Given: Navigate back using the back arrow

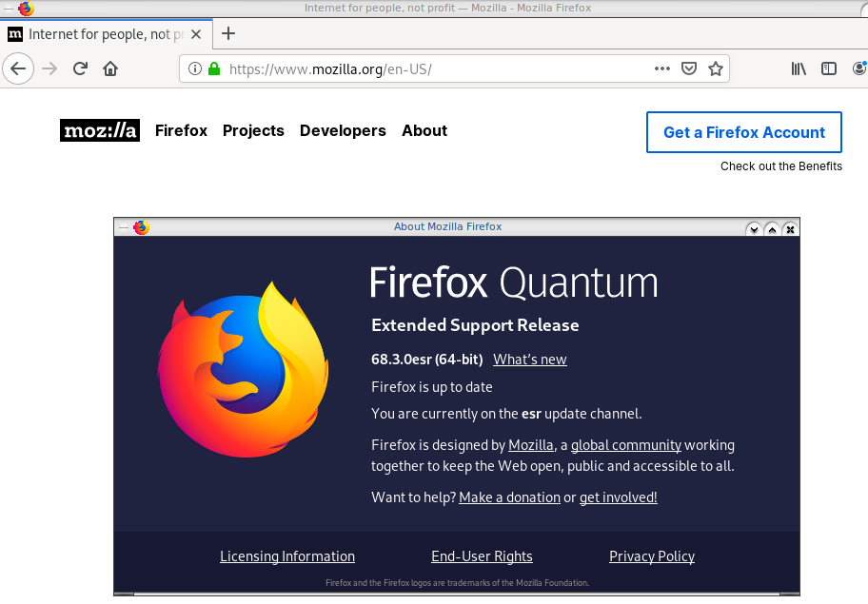Looking at the screenshot, I should [x=18, y=68].
